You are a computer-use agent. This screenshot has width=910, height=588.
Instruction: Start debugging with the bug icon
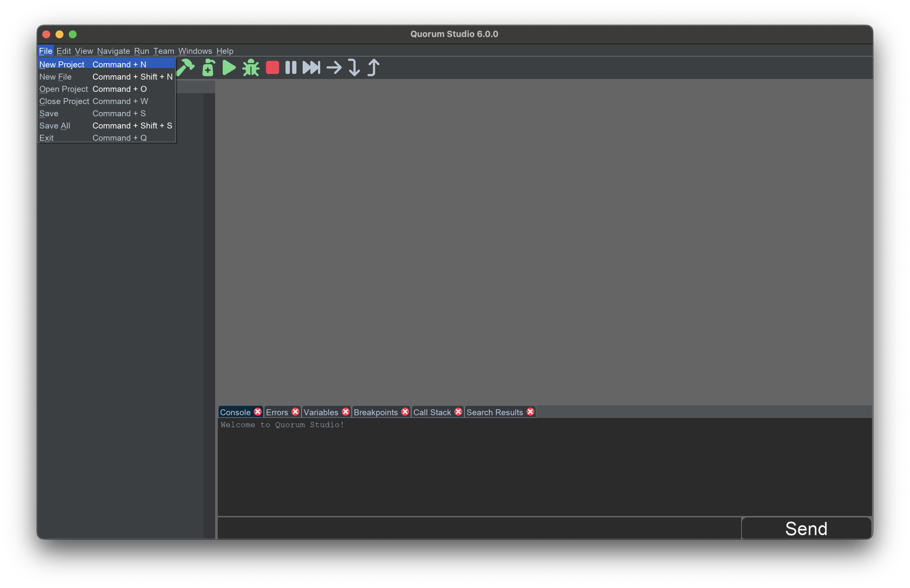[x=251, y=68]
